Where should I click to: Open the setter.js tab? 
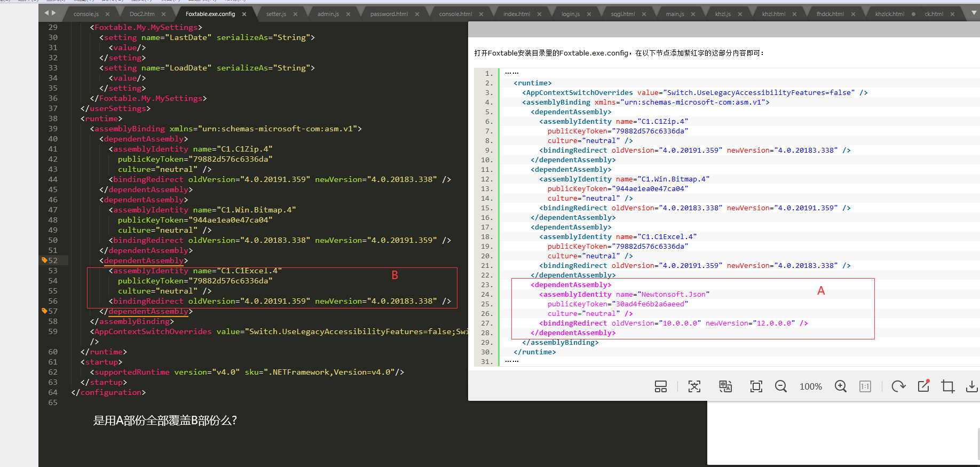pos(276,14)
